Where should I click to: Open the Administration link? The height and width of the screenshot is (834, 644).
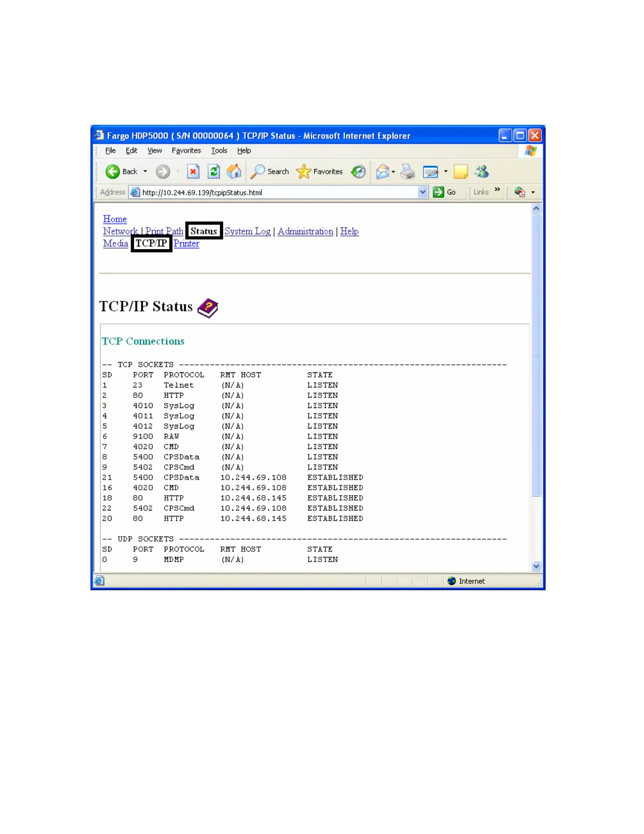tap(306, 231)
